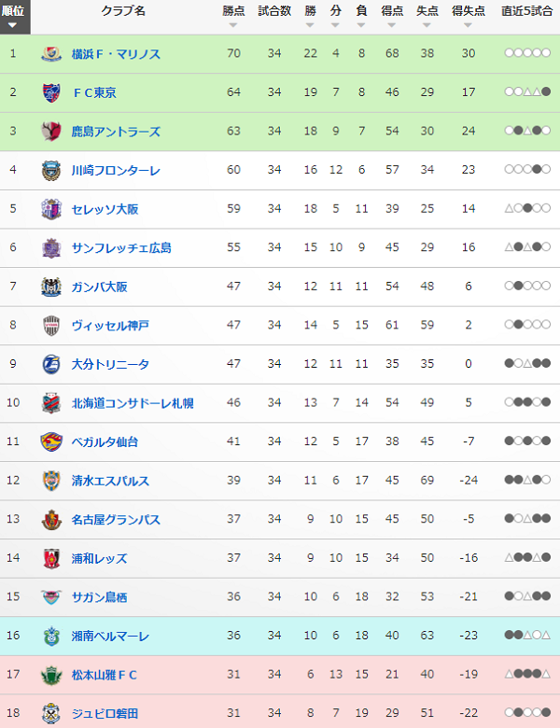Screen dimensions: 560x728
Task: Open the 北海道コンサドーレ札幌 team link
Action: point(133,403)
